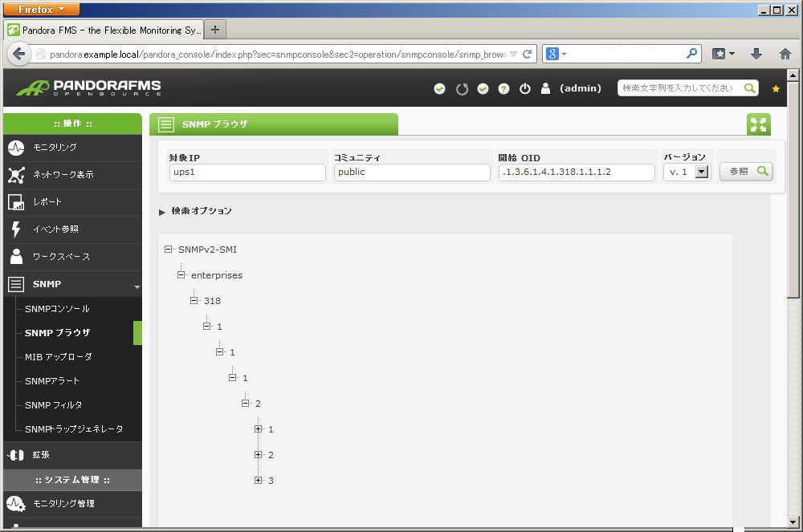Click the SNMP list icon in sidebar
This screenshot has width=803, height=532.
click(16, 284)
